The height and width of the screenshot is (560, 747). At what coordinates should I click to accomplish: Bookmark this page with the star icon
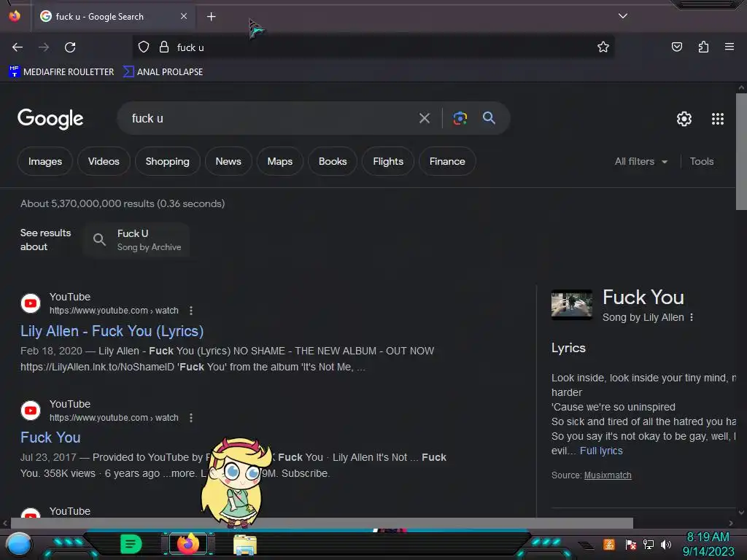coord(603,47)
